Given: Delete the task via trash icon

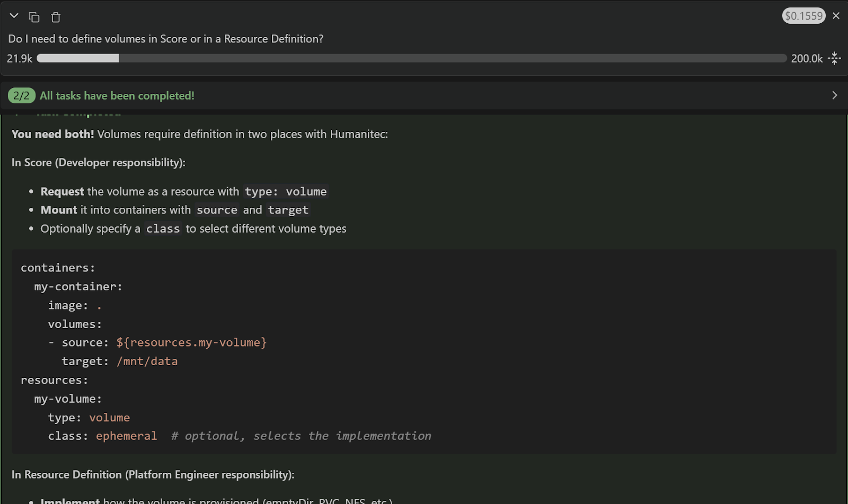Looking at the screenshot, I should coord(56,17).
